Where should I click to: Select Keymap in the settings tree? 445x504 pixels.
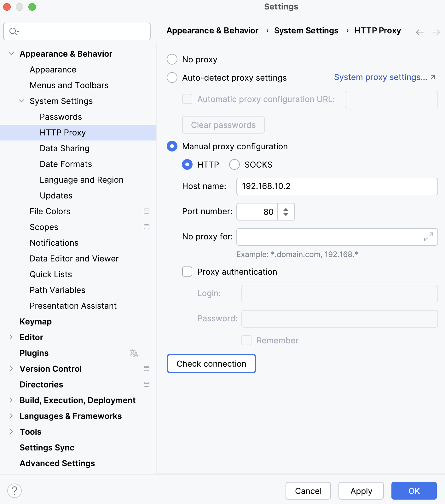(x=36, y=322)
